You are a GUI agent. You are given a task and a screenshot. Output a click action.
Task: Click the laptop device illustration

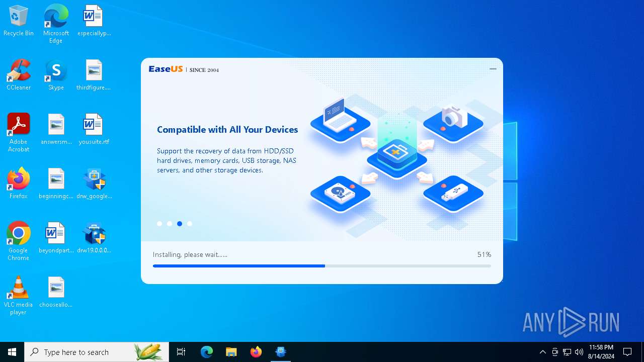pos(341,119)
